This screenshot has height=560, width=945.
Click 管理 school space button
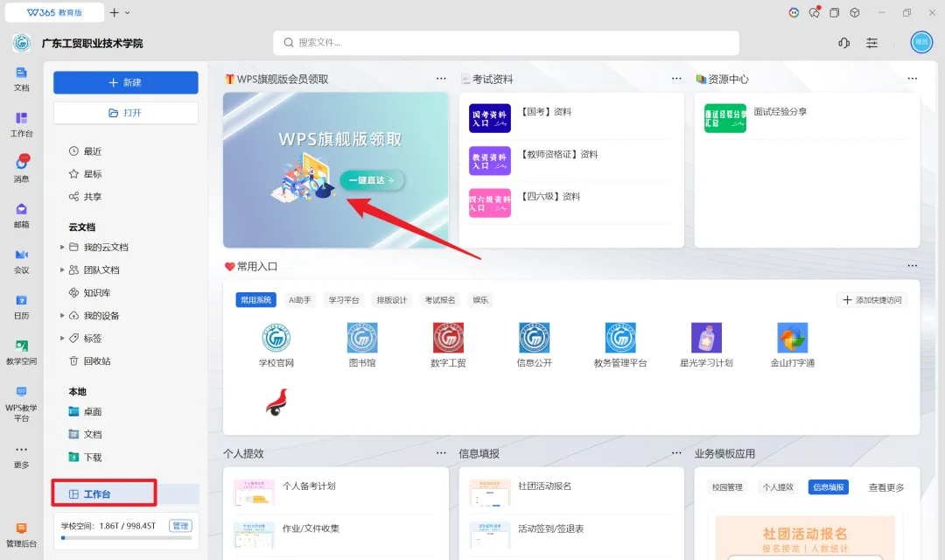[x=180, y=526]
